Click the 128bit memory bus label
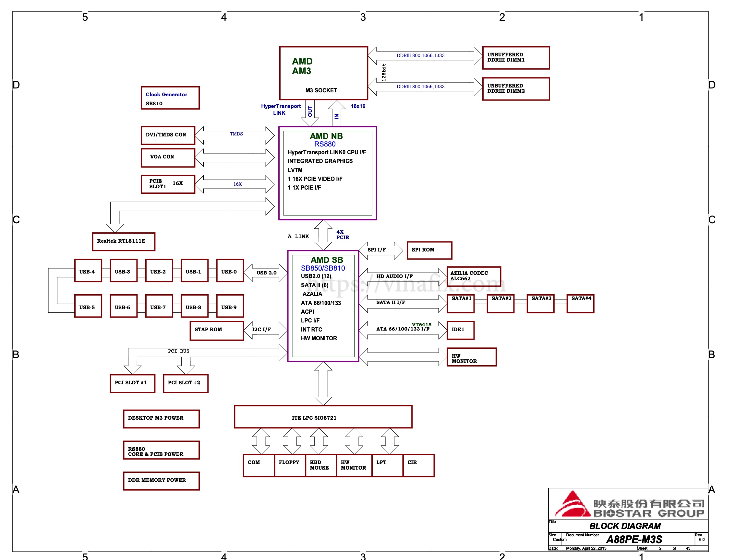This screenshot has height=560, width=735. click(384, 72)
